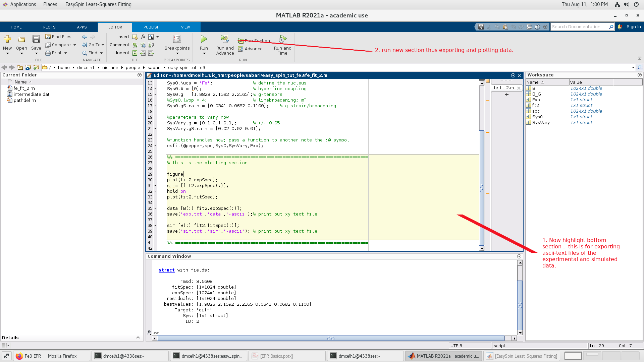This screenshot has width=644, height=362.
Task: Click the comment percent icon
Action: [x=135, y=45]
